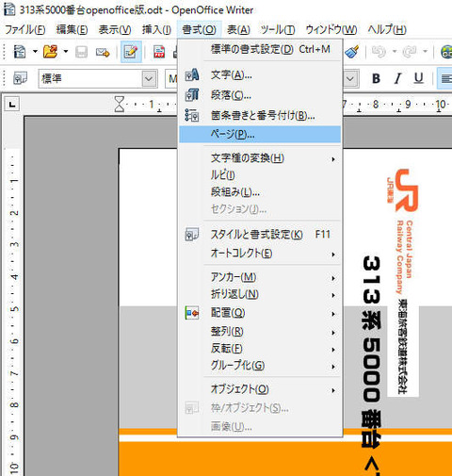This screenshot has width=452, height=476.
Task: Open the ヘルプ(H) menu
Action: click(x=387, y=30)
